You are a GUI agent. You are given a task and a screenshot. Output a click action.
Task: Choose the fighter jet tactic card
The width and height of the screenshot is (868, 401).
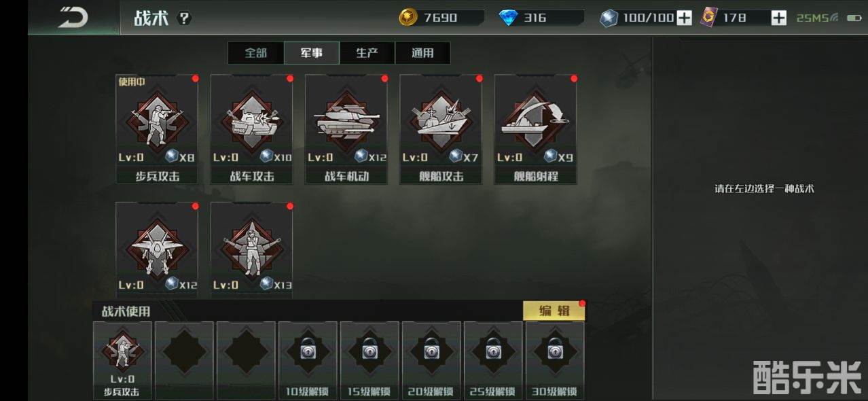[157, 249]
